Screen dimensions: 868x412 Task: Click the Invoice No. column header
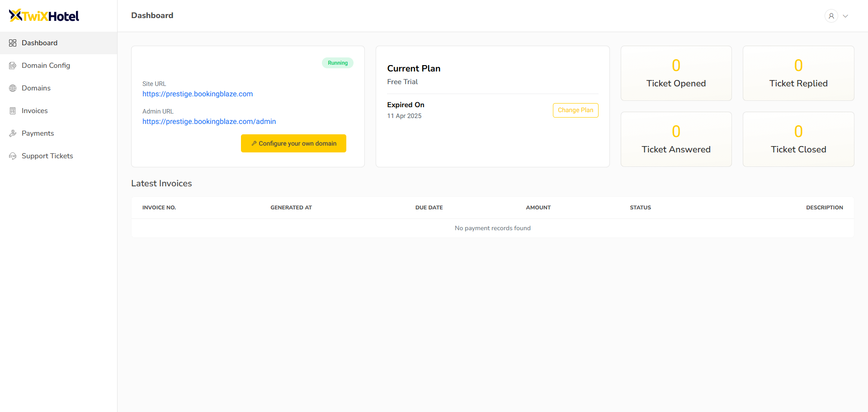point(159,208)
